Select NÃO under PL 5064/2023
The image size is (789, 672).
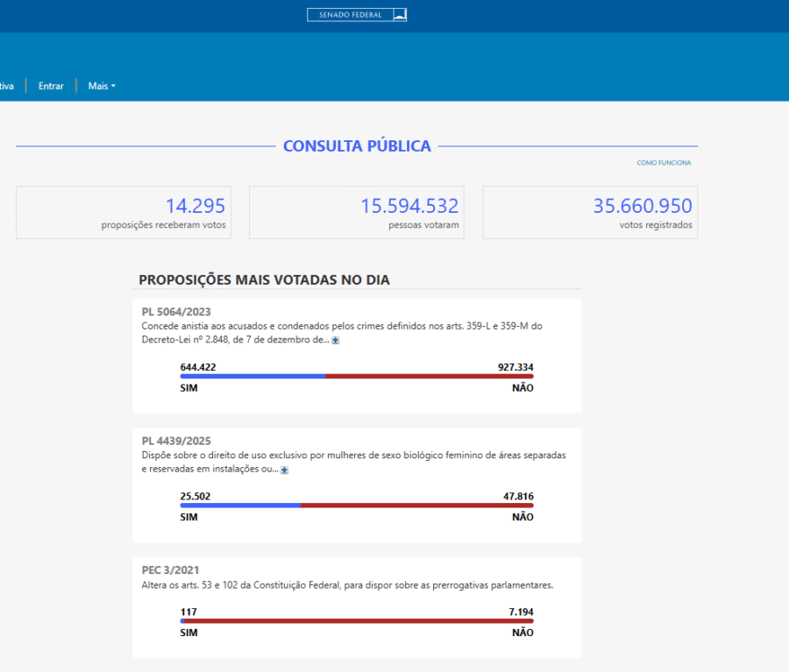(x=522, y=388)
